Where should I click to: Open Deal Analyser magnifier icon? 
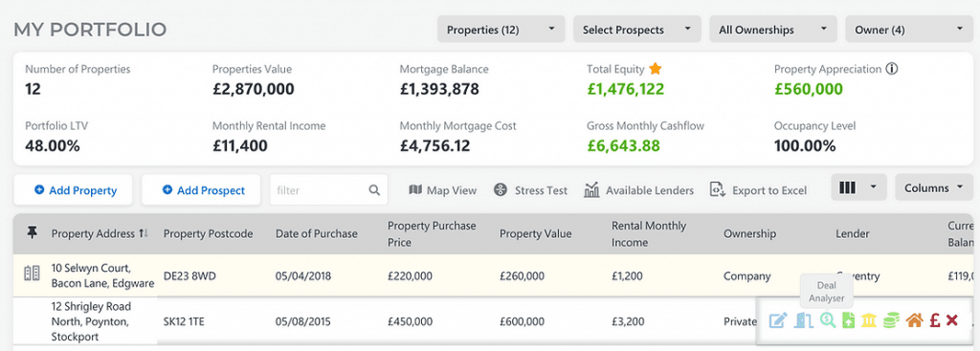point(828,321)
